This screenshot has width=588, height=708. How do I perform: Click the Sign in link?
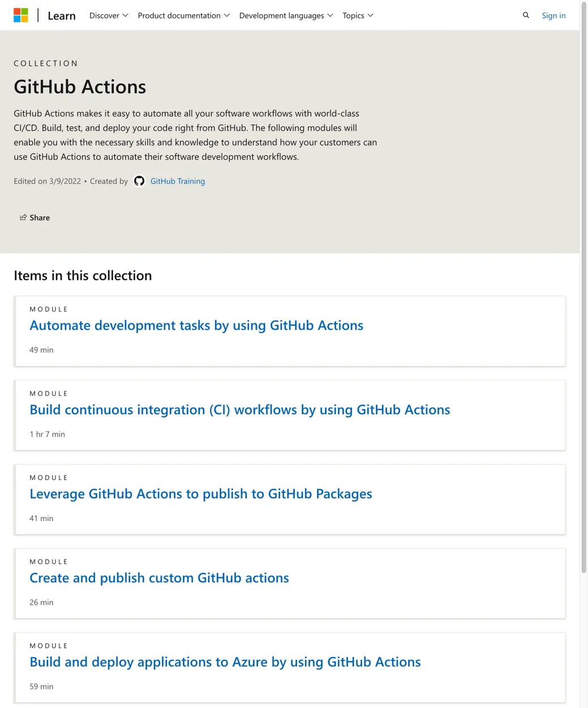point(553,15)
